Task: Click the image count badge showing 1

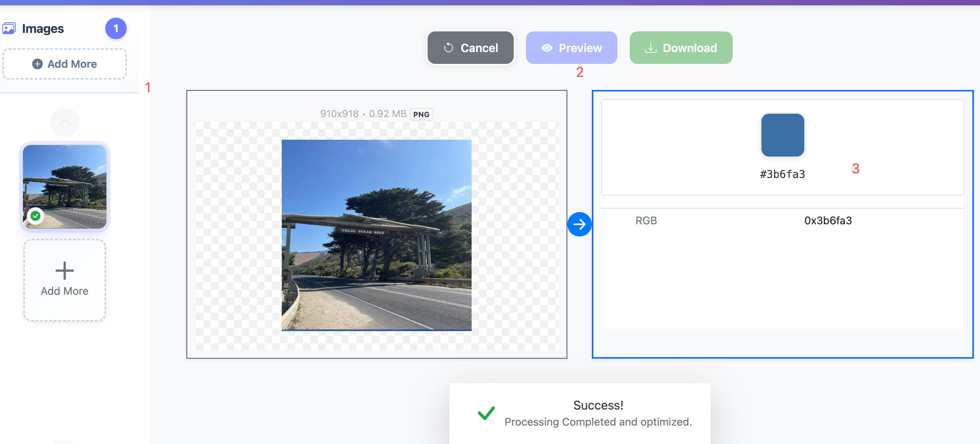Action: click(116, 28)
